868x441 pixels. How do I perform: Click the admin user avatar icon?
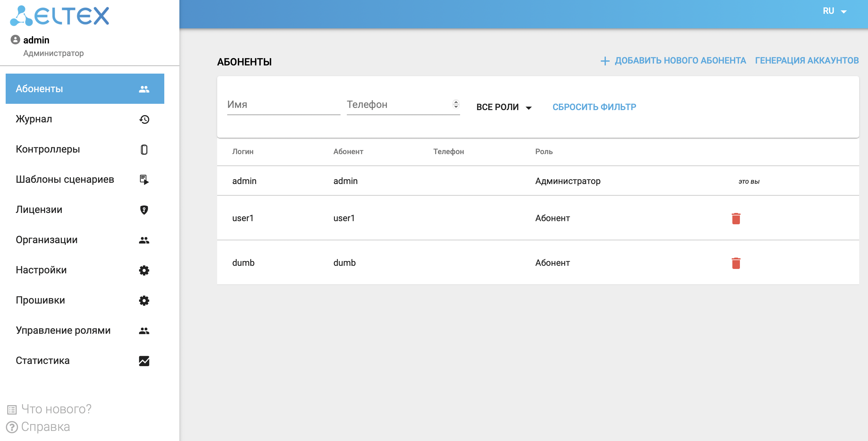point(15,40)
